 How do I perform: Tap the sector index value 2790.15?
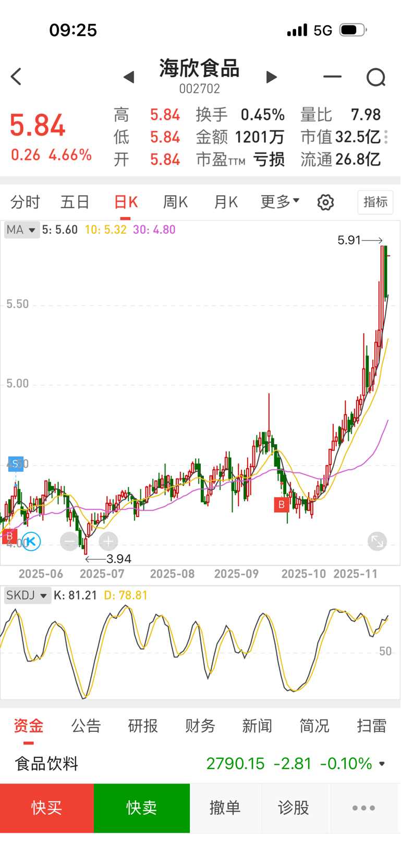[236, 764]
